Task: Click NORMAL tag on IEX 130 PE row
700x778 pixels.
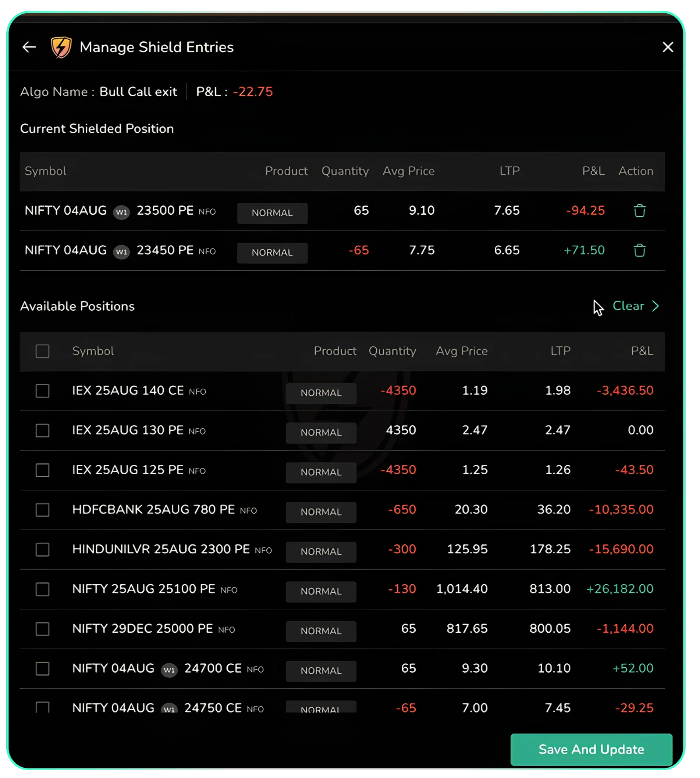Action: [321, 432]
